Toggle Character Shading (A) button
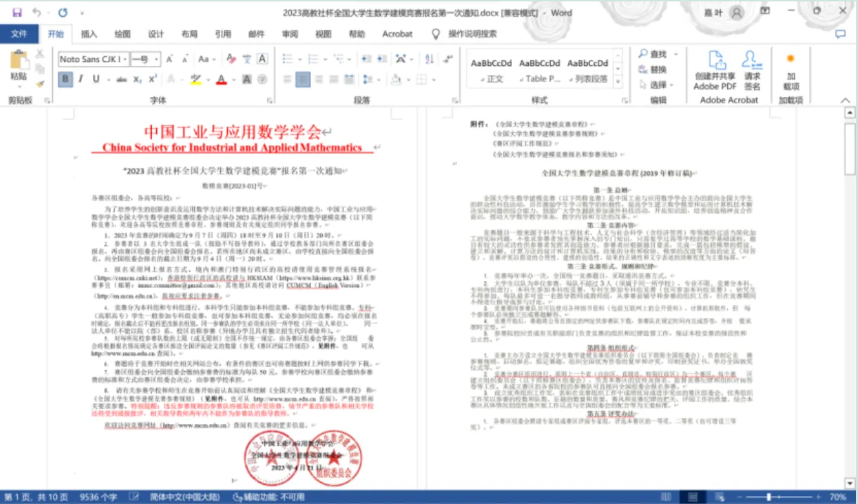Image resolution: width=858 pixels, height=504 pixels. 246,79
